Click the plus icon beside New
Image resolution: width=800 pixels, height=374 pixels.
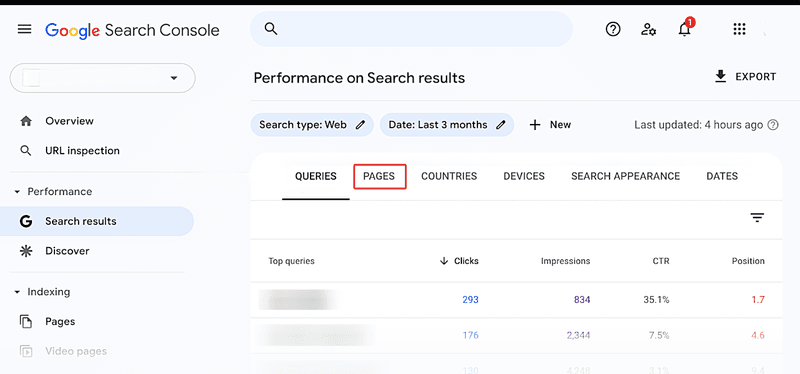(x=535, y=125)
